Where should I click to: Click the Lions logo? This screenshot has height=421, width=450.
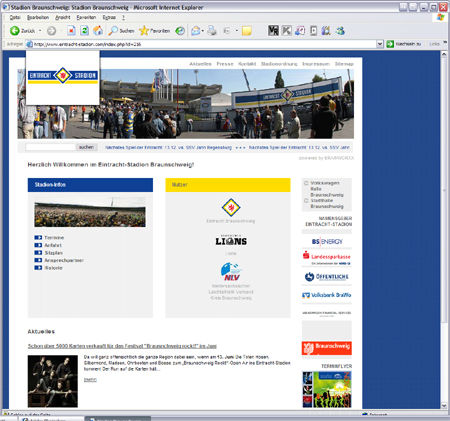coord(231,240)
